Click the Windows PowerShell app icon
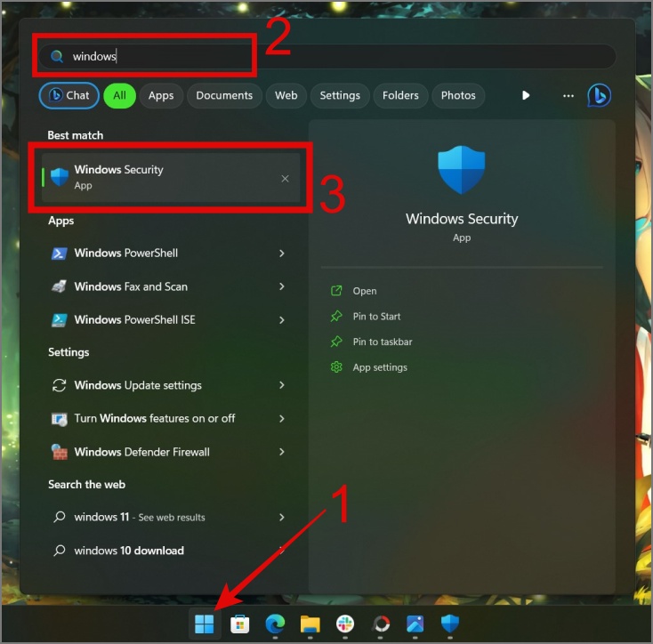The image size is (653, 644). coord(59,254)
